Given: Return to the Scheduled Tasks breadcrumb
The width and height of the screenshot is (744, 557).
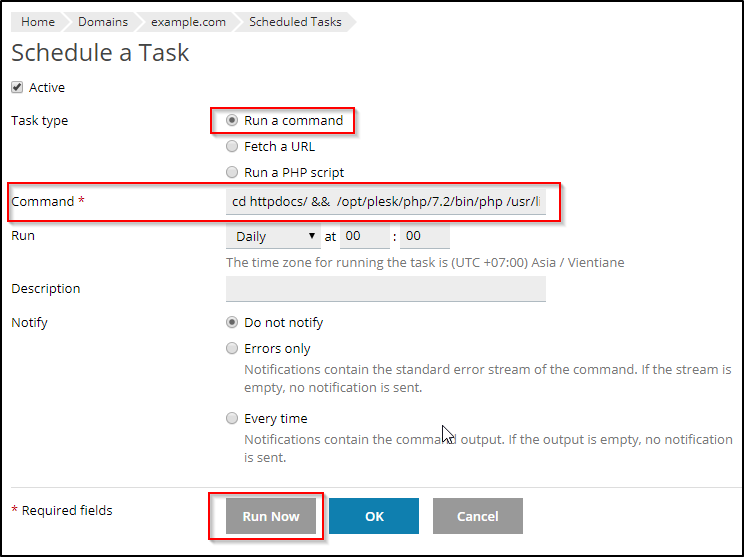Looking at the screenshot, I should (294, 21).
